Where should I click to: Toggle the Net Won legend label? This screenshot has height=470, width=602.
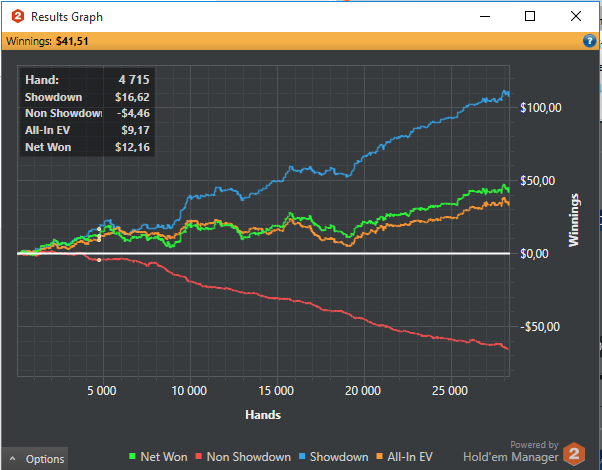[x=164, y=457]
